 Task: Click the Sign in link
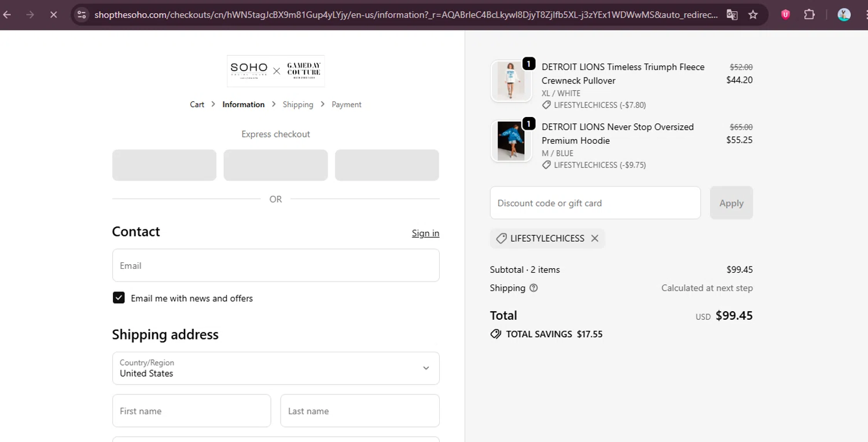pos(425,233)
